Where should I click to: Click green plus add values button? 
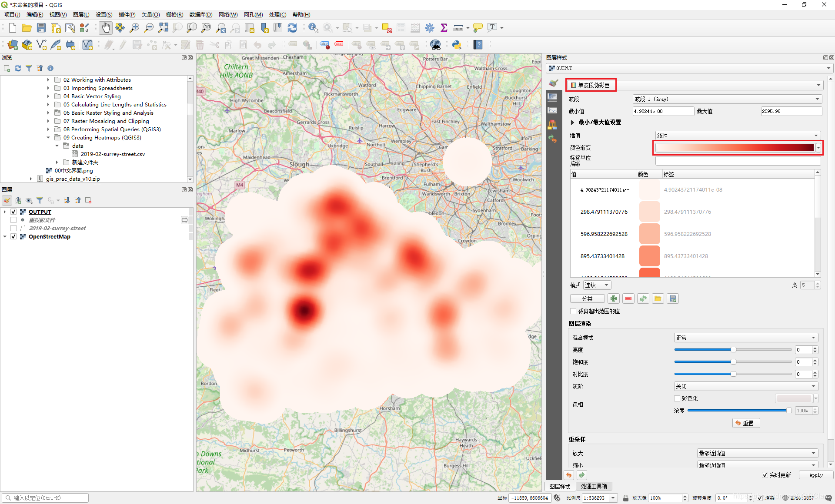pyautogui.click(x=613, y=298)
